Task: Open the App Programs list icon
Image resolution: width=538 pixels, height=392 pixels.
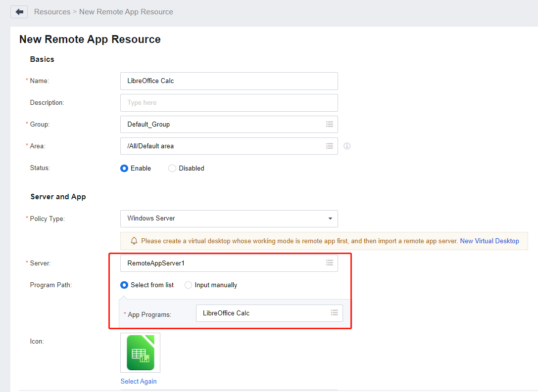Action: coord(334,312)
